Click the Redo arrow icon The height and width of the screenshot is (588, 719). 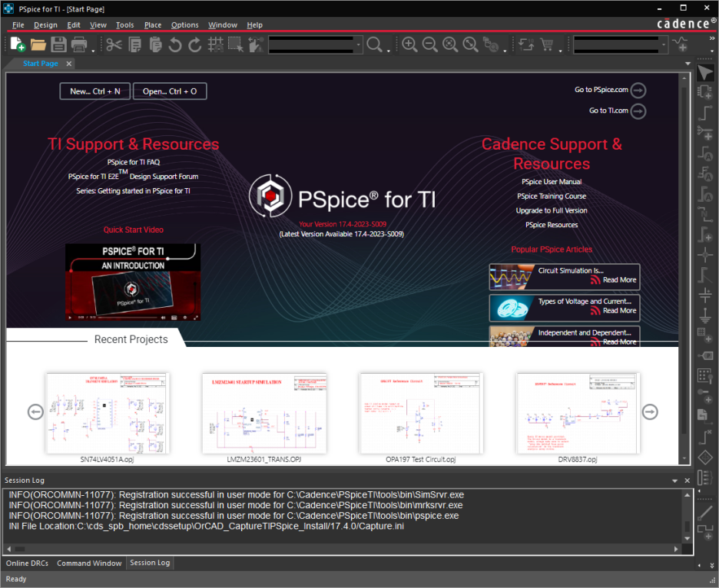coord(195,45)
